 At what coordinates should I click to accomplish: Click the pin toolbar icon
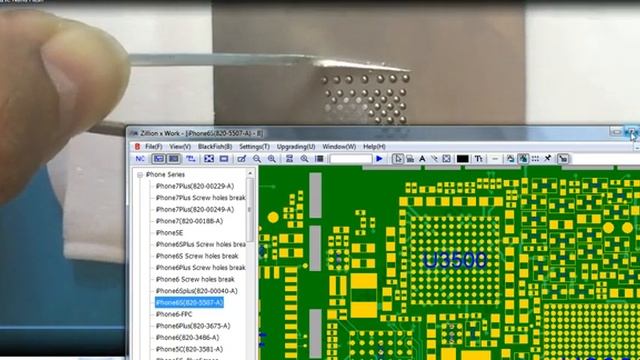tap(548, 159)
